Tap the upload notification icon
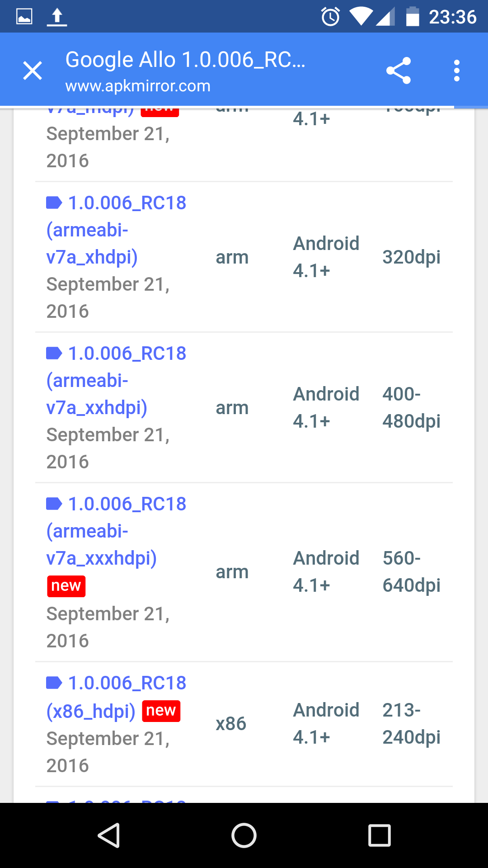 pyautogui.click(x=57, y=17)
